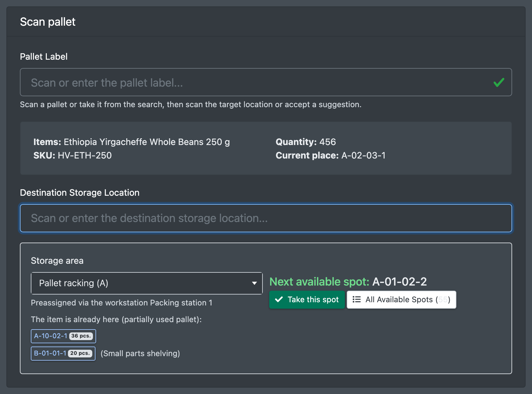Open the Storage area dropdown

147,283
